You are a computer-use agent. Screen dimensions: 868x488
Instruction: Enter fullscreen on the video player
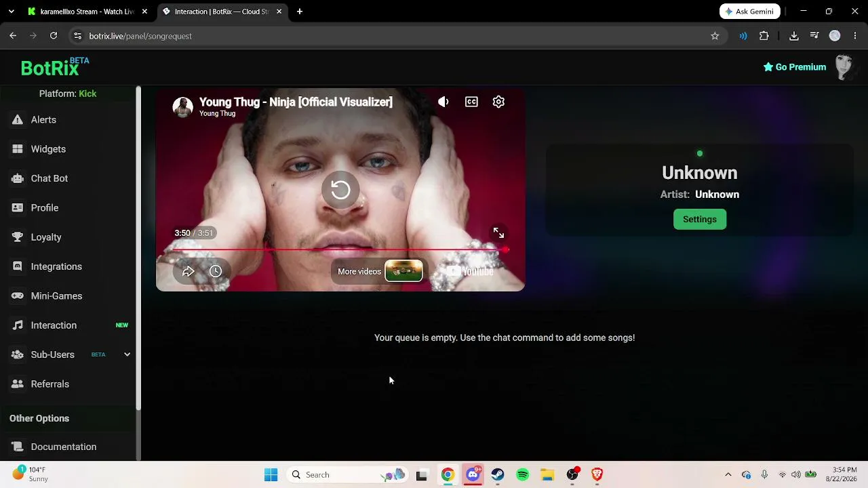pyautogui.click(x=498, y=233)
